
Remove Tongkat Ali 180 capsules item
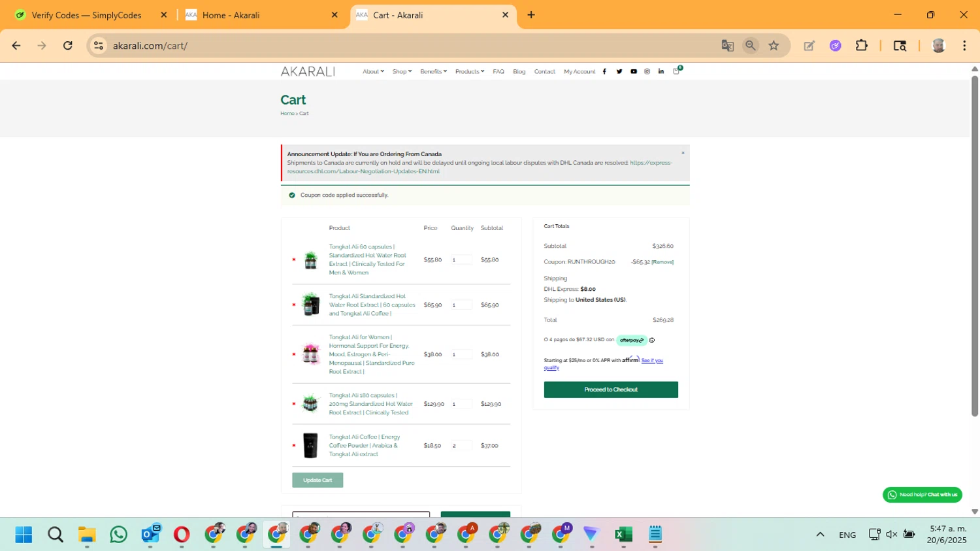coord(294,404)
